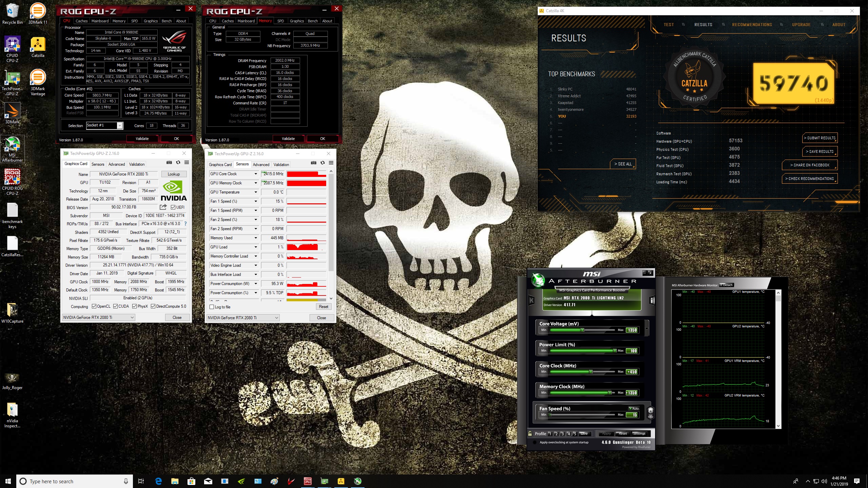Switch to Mainboard tab in left CPU-Z window
868x488 pixels.
pos(100,21)
